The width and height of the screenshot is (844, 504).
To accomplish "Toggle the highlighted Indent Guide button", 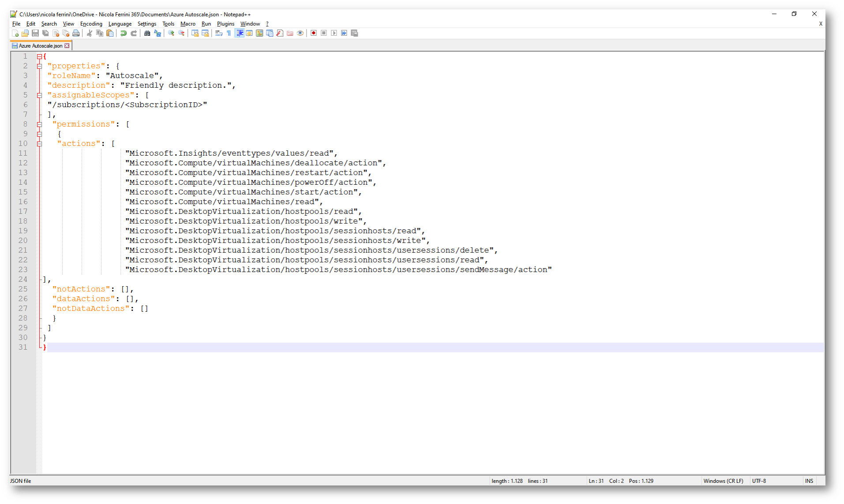I will [239, 33].
